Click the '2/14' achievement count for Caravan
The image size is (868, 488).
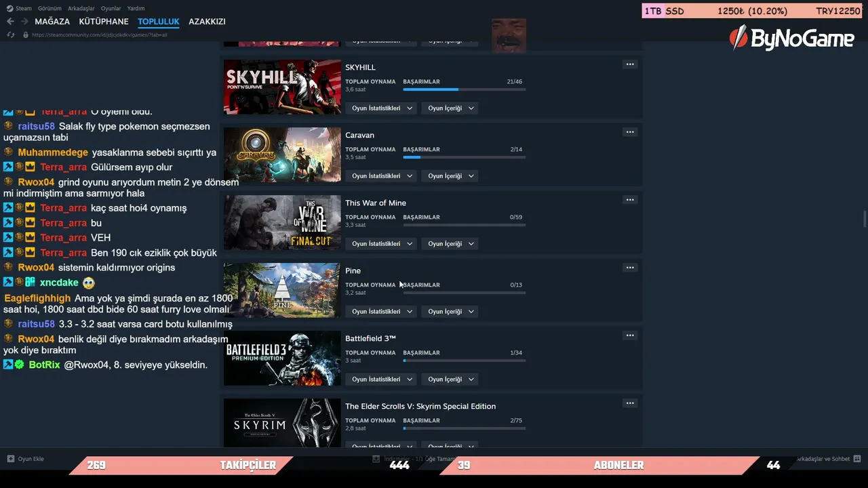pyautogui.click(x=516, y=150)
